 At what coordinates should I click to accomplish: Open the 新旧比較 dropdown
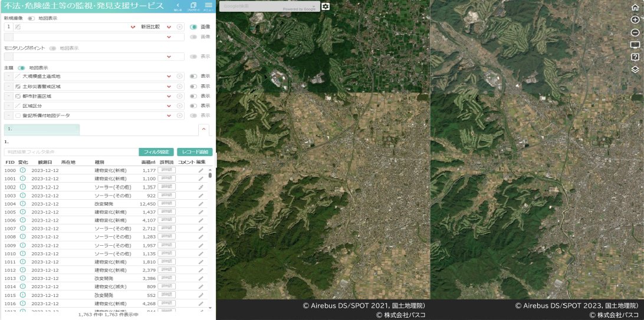[169, 27]
